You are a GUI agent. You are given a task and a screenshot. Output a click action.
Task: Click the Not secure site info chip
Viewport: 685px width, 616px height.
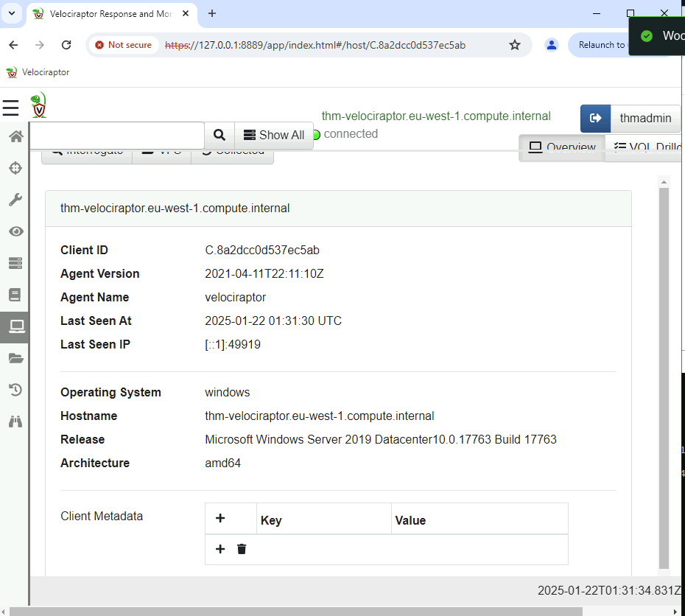[x=124, y=45]
